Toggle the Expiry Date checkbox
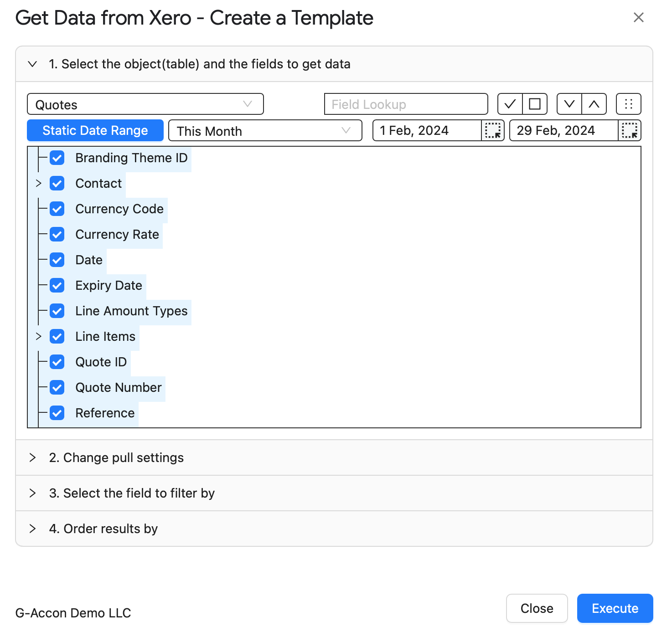This screenshot has height=637, width=672. tap(57, 285)
